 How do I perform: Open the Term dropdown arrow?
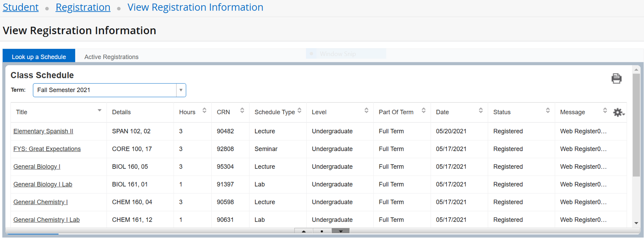coord(181,90)
